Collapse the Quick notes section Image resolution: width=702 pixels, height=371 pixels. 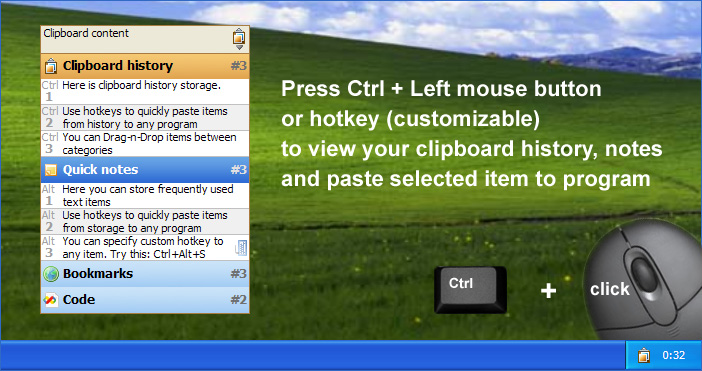[145, 170]
